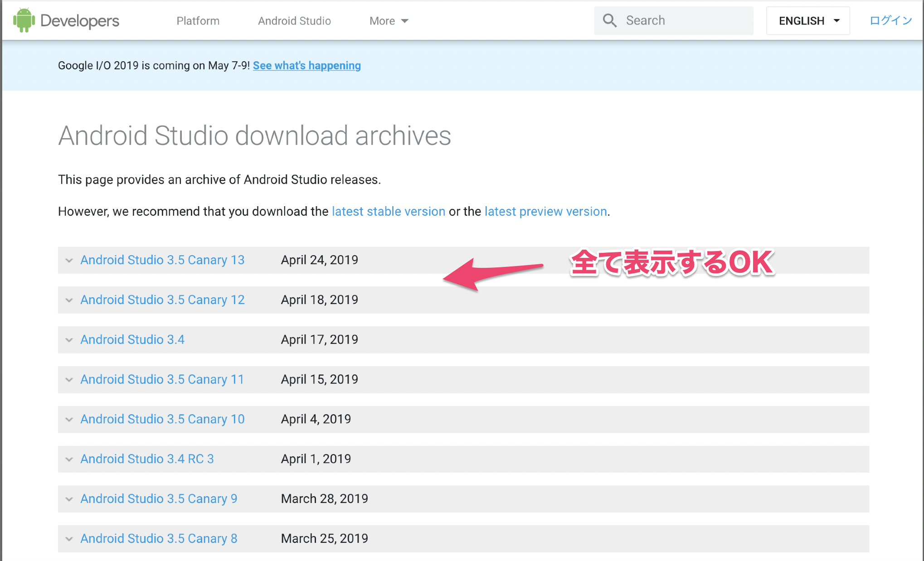Open the Android Studio nav item
The image size is (924, 561).
[x=294, y=21]
